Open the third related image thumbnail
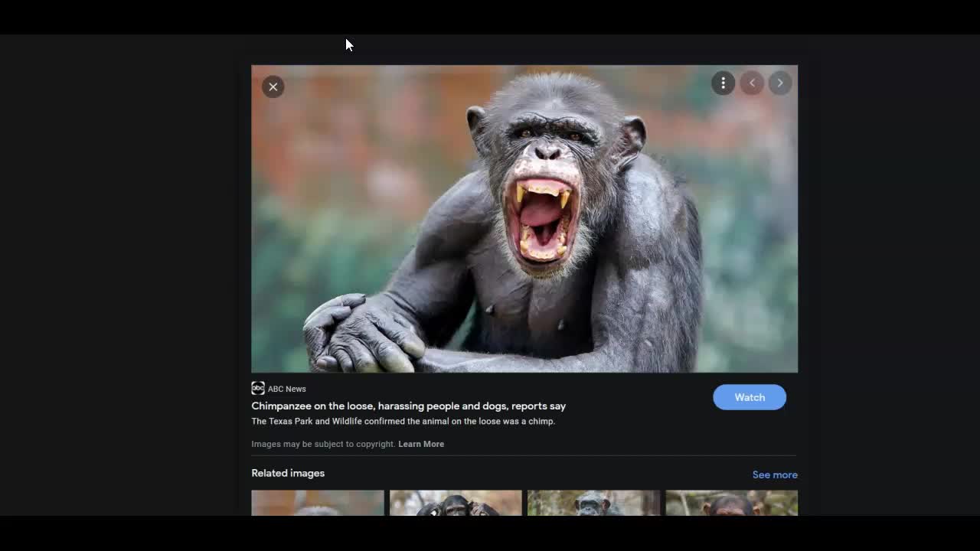This screenshot has width=980, height=551. pos(593,503)
